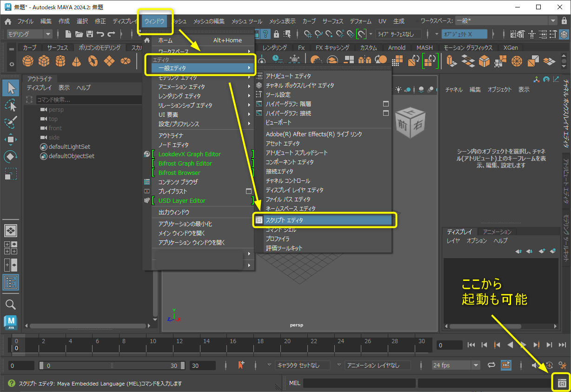Click the コマンド検索 field in Outliner
Screen dimensions: 571x392
pyautogui.click(x=88, y=100)
